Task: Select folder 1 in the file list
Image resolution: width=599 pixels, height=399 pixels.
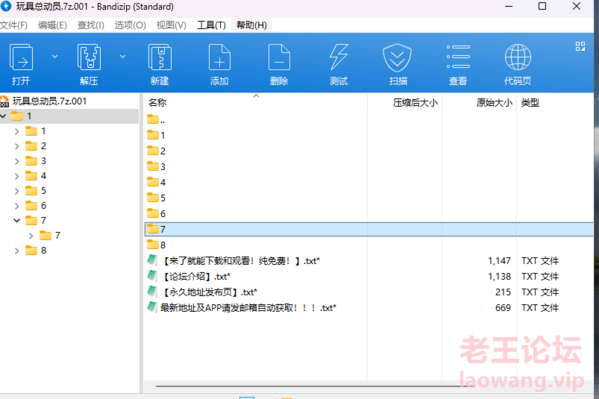Action: pyautogui.click(x=156, y=135)
